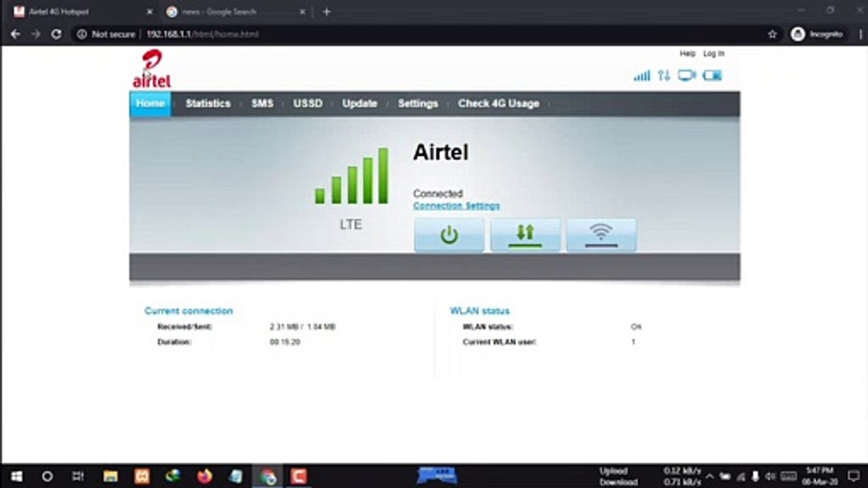Toggle the mobile data up-down arrows button
The height and width of the screenshot is (488, 868).
click(x=526, y=235)
